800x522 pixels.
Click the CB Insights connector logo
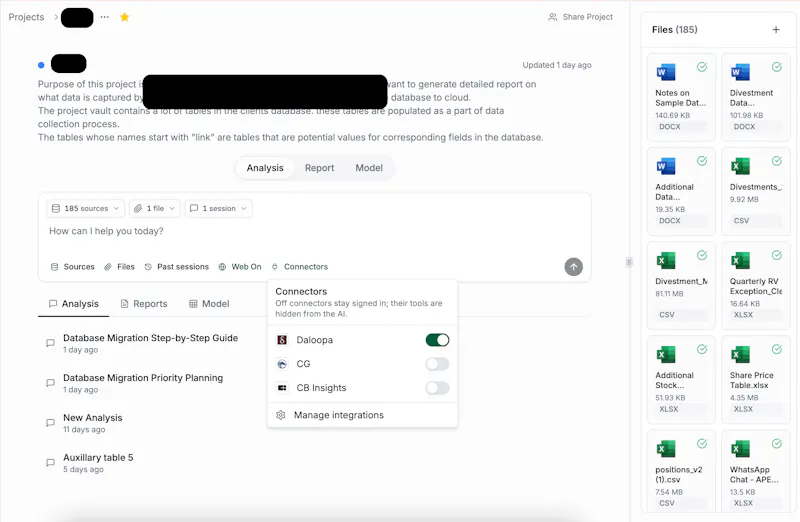(282, 388)
